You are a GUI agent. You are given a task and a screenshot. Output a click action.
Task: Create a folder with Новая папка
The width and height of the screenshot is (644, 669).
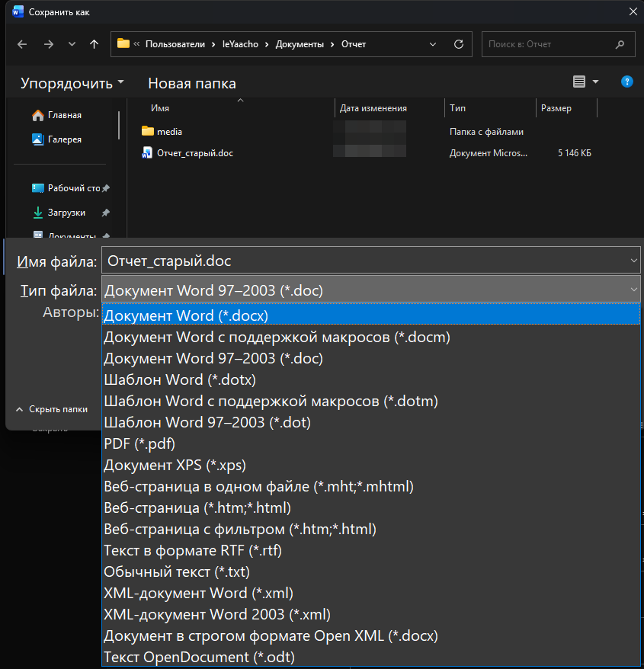coord(191,83)
